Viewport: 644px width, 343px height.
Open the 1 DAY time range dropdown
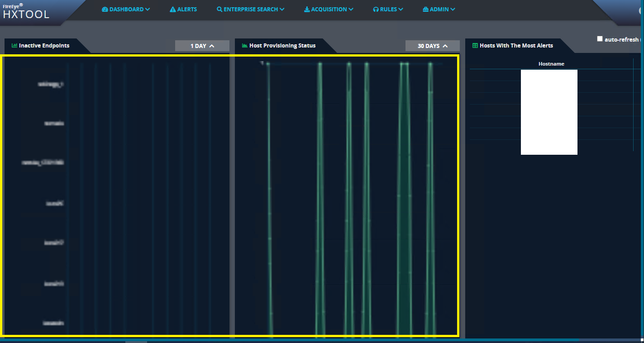point(202,45)
